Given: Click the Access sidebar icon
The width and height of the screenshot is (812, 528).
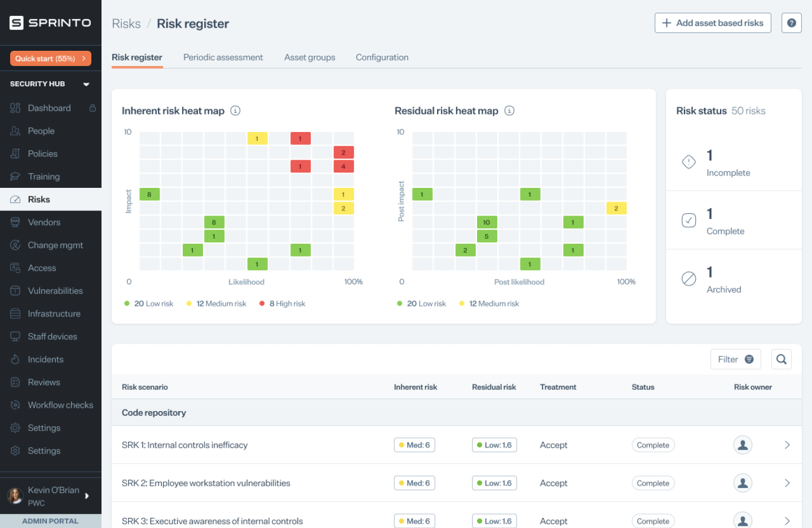Looking at the screenshot, I should [x=15, y=268].
